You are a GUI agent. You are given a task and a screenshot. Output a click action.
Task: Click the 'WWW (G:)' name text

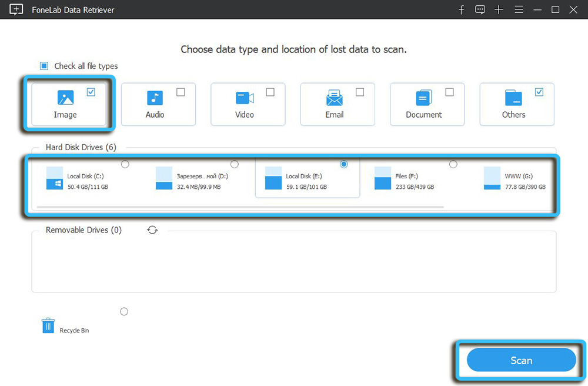click(519, 177)
